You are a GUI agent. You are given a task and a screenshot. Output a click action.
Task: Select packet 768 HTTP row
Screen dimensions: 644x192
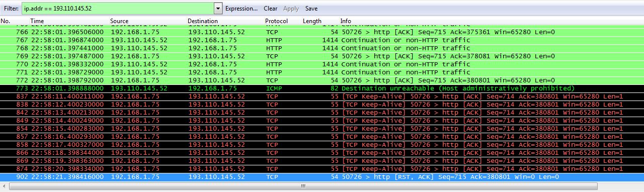pos(322,48)
